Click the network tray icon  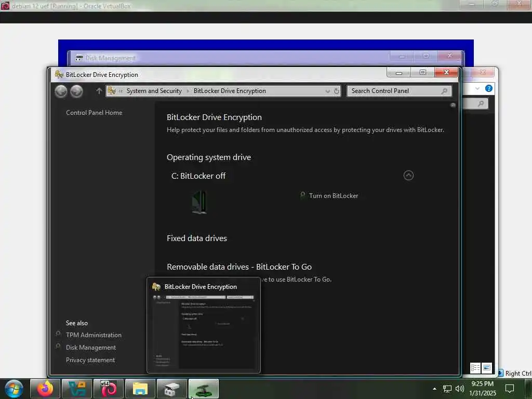pos(447,389)
